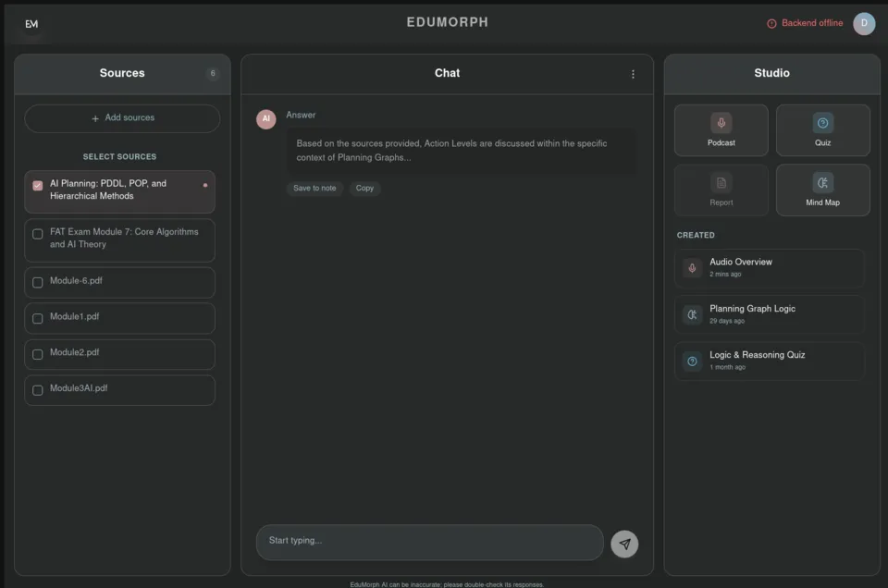Click the AI answer text bubble

(x=462, y=151)
